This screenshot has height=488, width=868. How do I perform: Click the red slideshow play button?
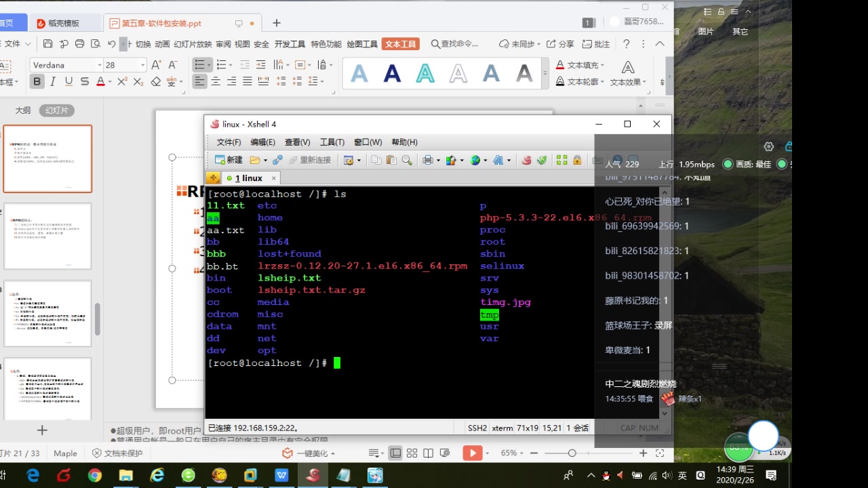point(472,453)
